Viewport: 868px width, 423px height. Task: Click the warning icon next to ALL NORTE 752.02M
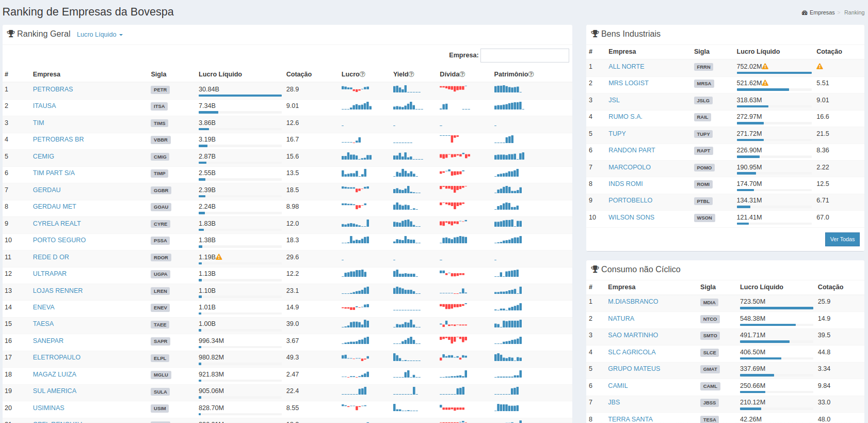coord(765,66)
